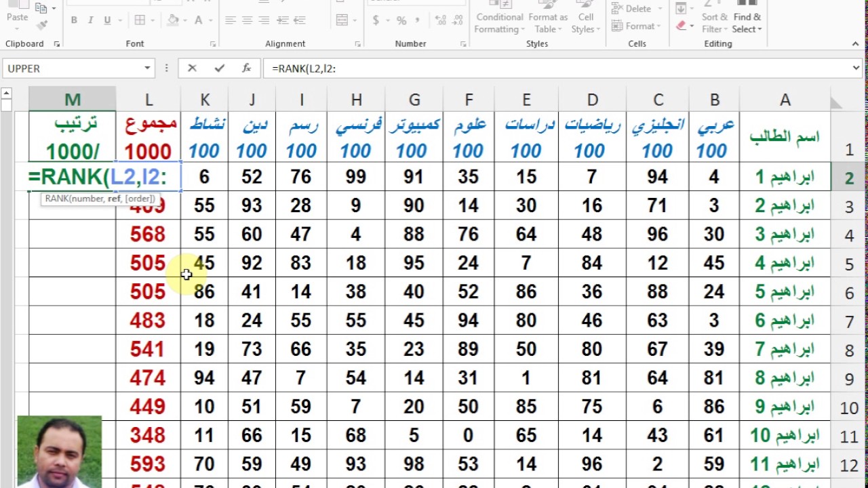The image size is (868, 488).
Task: Click the header cell مجموع 1000
Action: (149, 136)
